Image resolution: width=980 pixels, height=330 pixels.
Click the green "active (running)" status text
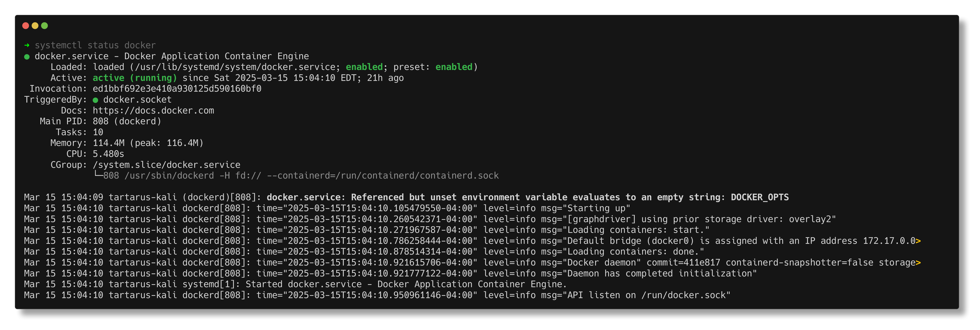(x=135, y=78)
